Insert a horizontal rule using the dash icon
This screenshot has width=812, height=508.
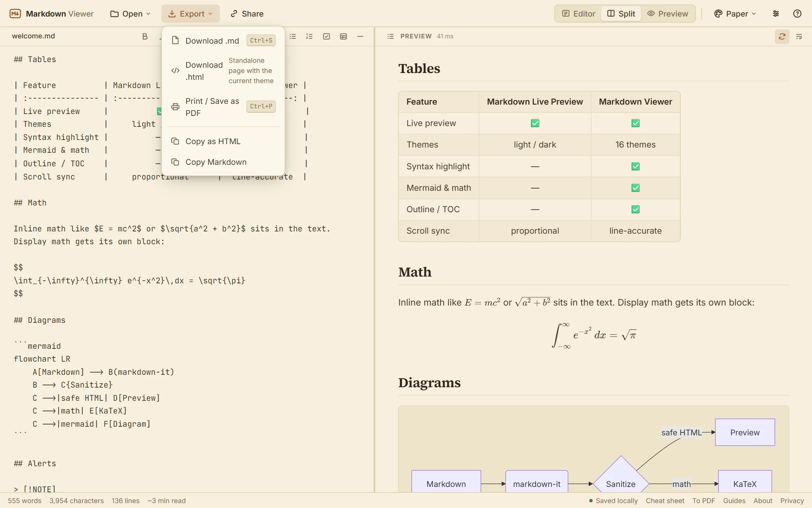pyautogui.click(x=360, y=36)
